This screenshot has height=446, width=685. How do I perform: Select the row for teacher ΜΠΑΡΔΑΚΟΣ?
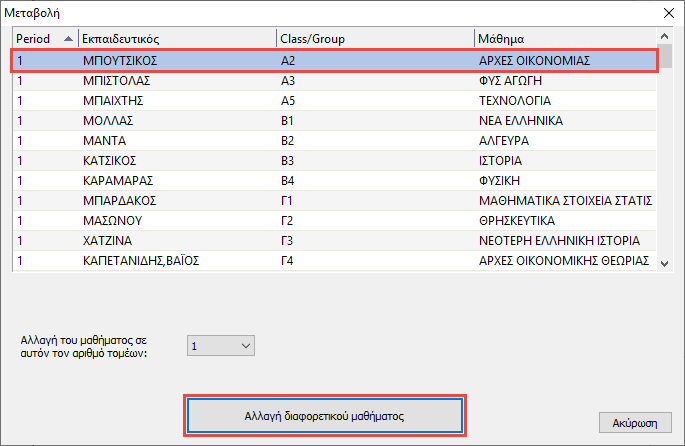click(334, 201)
